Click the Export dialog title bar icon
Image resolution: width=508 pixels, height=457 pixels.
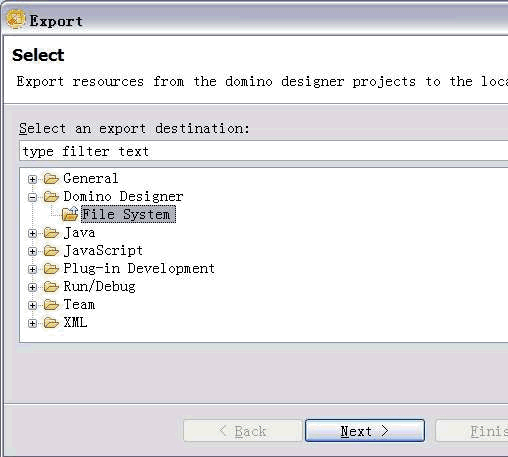point(16,19)
